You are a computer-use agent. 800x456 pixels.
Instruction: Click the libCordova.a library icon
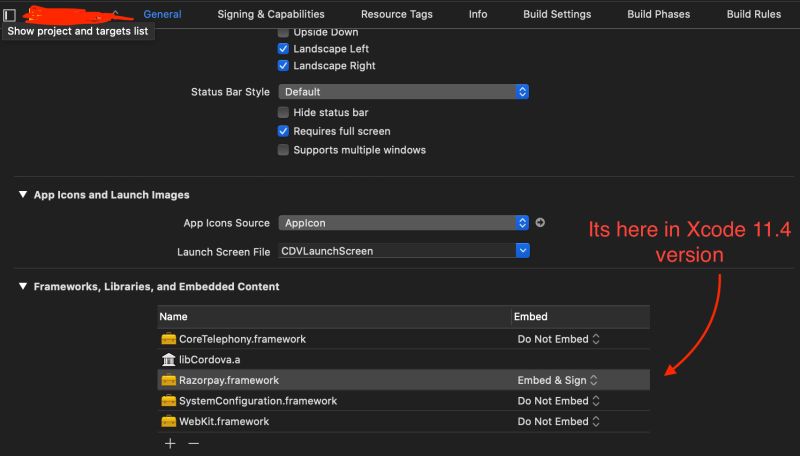click(x=168, y=359)
